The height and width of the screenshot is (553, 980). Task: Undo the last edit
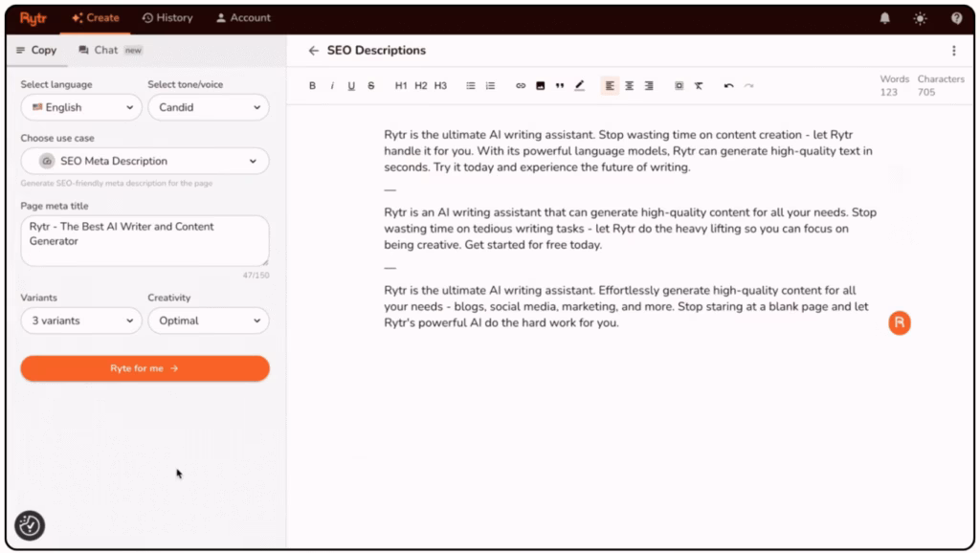click(728, 86)
